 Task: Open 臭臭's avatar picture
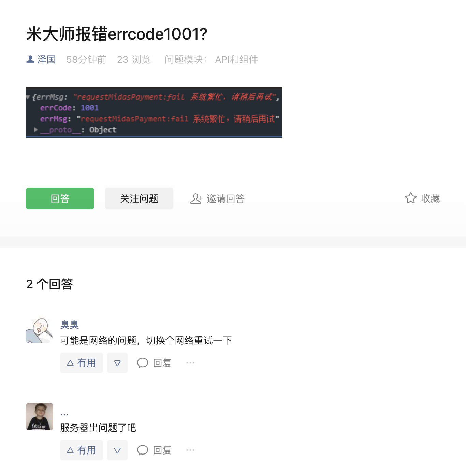point(40,329)
